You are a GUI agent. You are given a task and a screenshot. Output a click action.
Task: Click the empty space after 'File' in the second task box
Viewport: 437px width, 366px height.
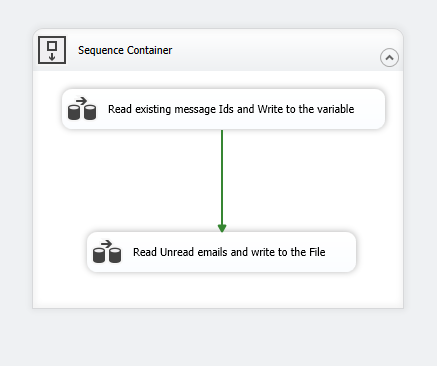(x=340, y=252)
